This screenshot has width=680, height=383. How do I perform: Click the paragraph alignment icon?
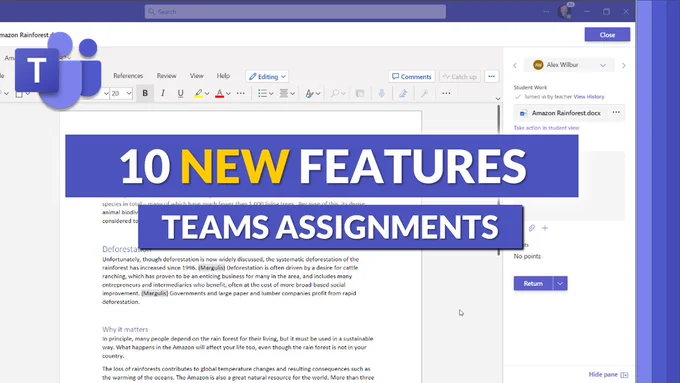point(284,93)
